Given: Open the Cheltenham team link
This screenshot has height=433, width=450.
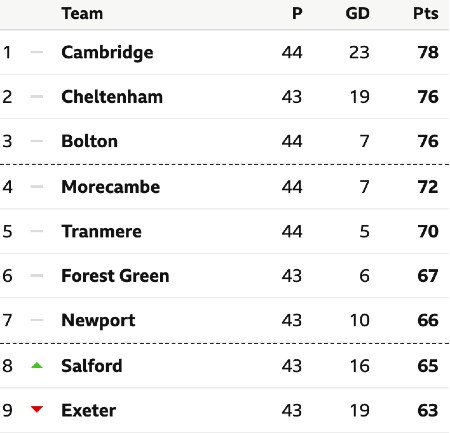Looking at the screenshot, I should (112, 97).
